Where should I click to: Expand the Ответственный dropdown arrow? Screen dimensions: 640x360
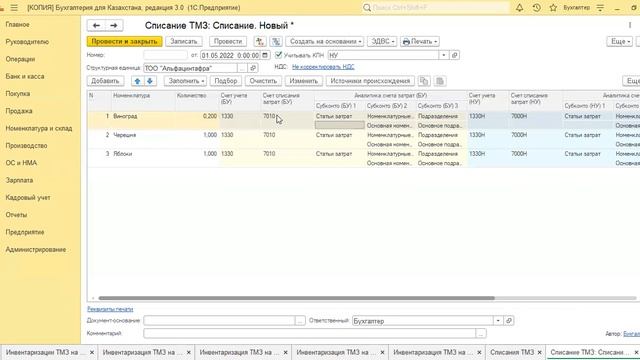coord(498,321)
